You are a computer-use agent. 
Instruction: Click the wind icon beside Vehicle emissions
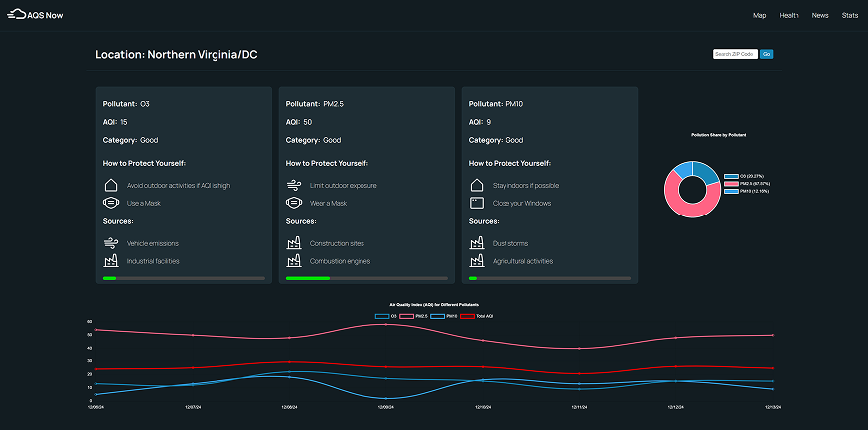pos(110,242)
